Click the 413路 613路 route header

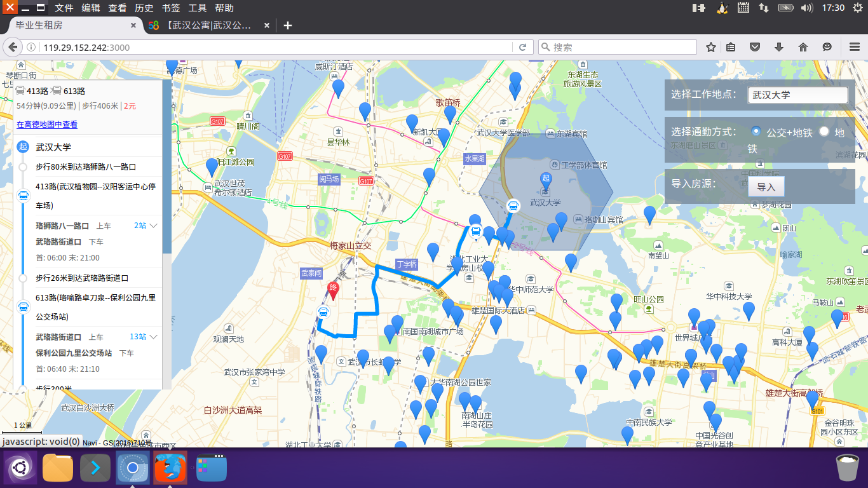50,91
